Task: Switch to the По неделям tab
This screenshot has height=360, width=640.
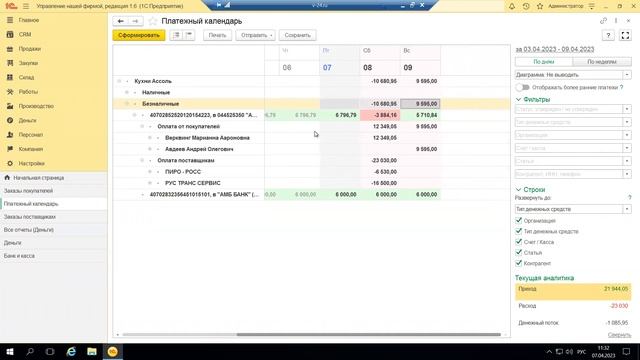Action: click(602, 62)
